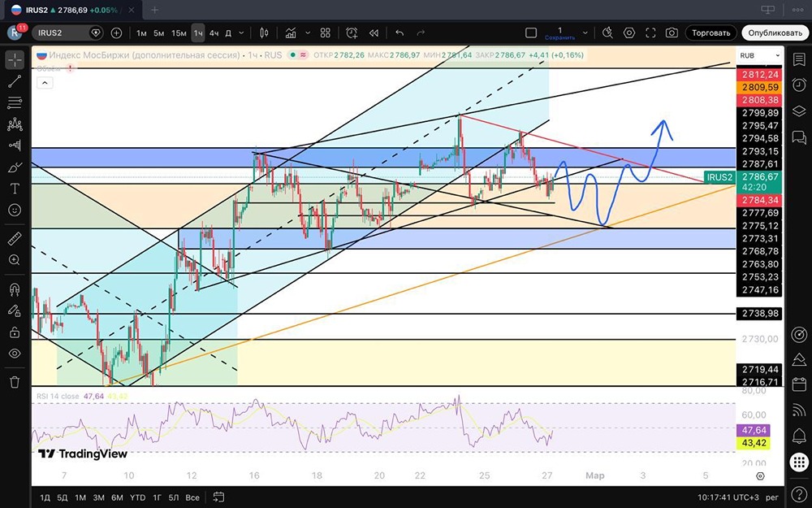Open the pyramid icon panel in sidebar
The width and height of the screenshot is (812, 508).
coord(799,359)
